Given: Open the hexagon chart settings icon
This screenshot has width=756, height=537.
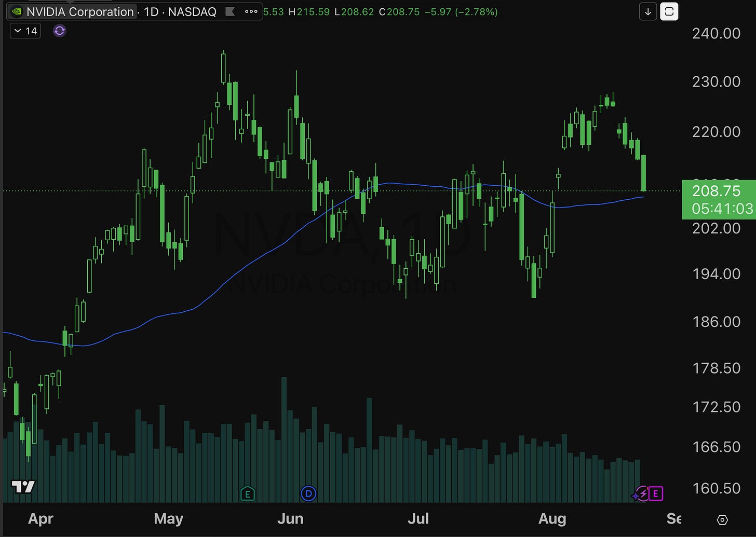Looking at the screenshot, I should [x=722, y=519].
